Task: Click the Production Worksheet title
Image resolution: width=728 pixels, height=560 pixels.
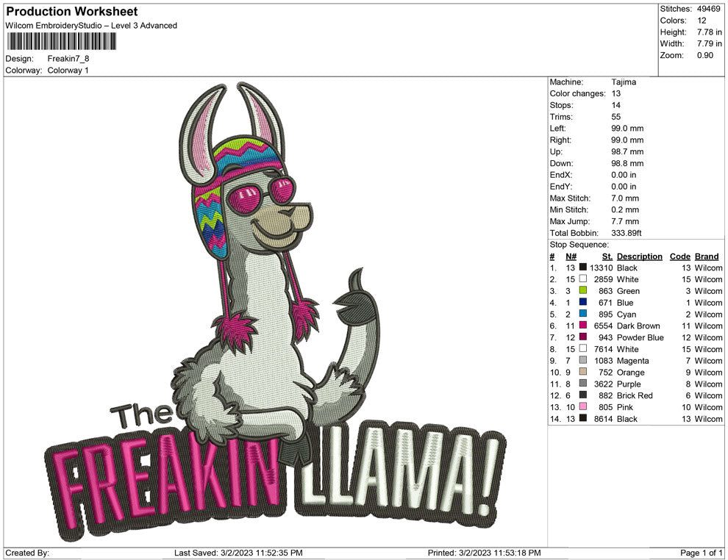Action: [x=72, y=12]
